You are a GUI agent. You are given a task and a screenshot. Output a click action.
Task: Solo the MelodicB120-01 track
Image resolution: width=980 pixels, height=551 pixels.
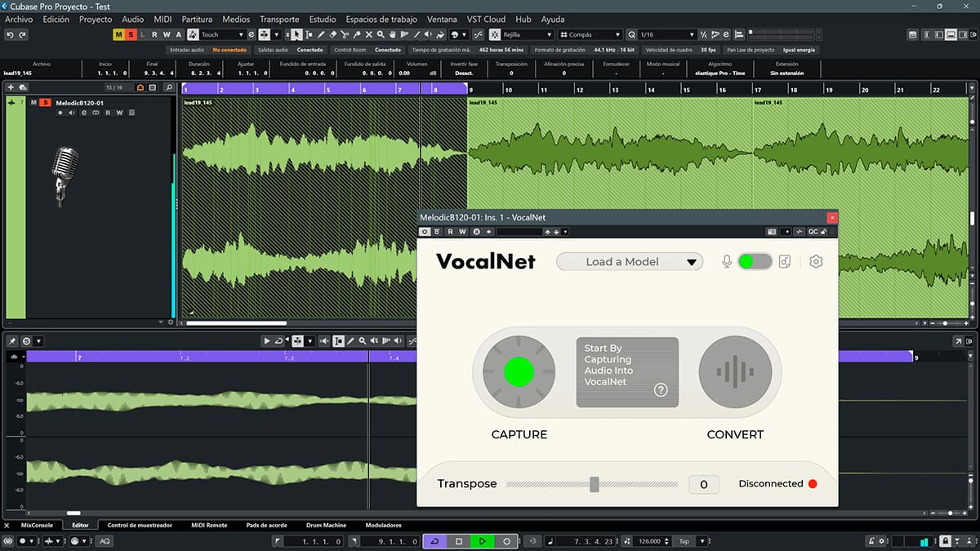[x=46, y=103]
